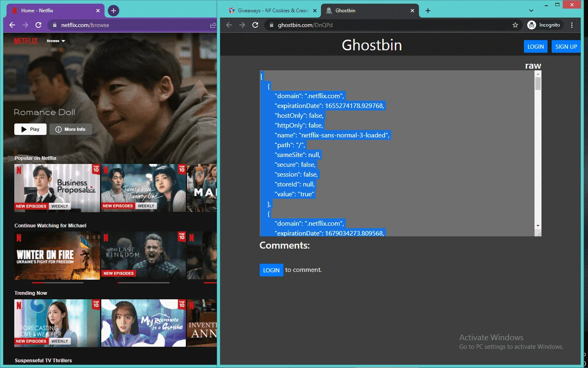Open a new tab in the Ghostbin window

pyautogui.click(x=428, y=11)
